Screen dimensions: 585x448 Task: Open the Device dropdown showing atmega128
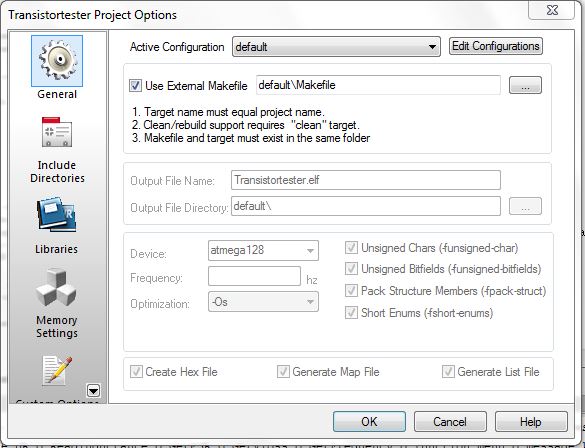point(263,250)
